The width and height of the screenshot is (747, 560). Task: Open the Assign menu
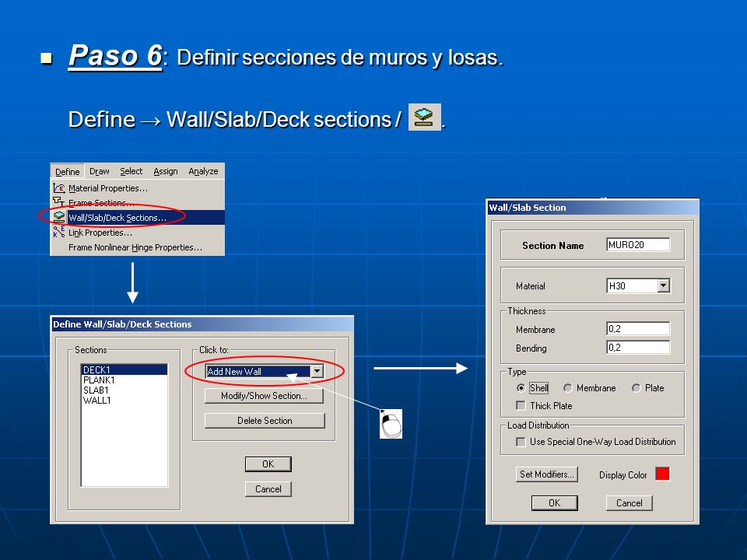click(x=165, y=171)
